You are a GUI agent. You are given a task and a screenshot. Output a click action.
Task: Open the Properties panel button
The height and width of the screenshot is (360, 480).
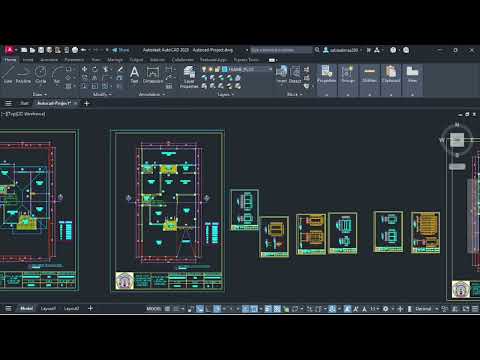click(326, 80)
